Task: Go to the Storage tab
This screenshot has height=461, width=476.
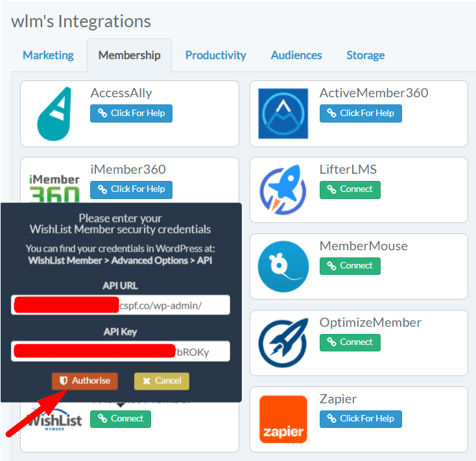Action: 366,55
